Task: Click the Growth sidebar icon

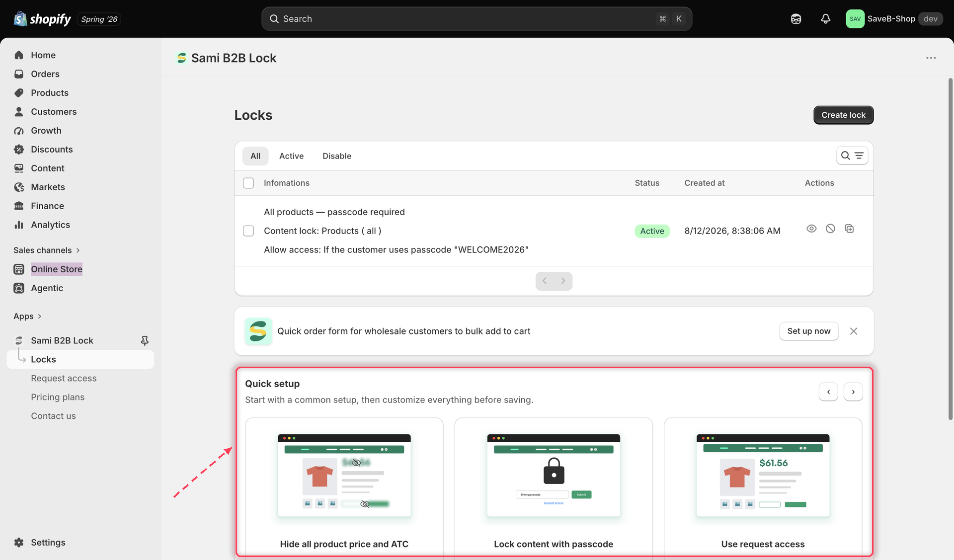Action: pyautogui.click(x=19, y=131)
